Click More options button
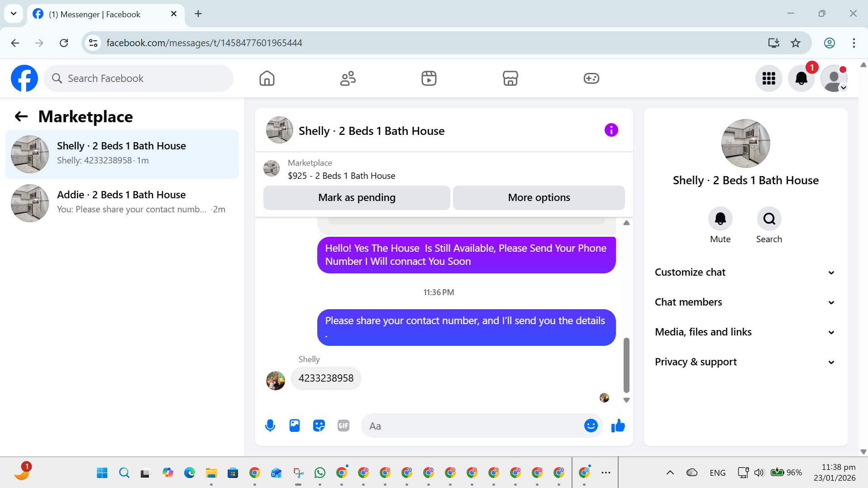The image size is (868, 488). pyautogui.click(x=539, y=197)
